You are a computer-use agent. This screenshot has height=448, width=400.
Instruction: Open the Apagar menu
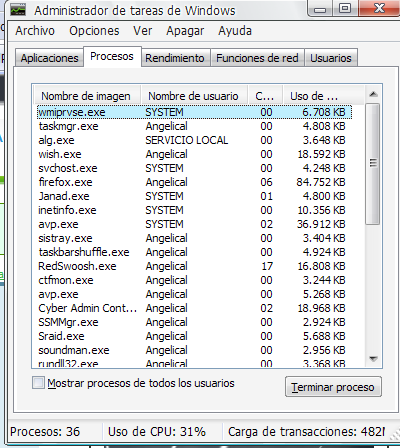185,31
